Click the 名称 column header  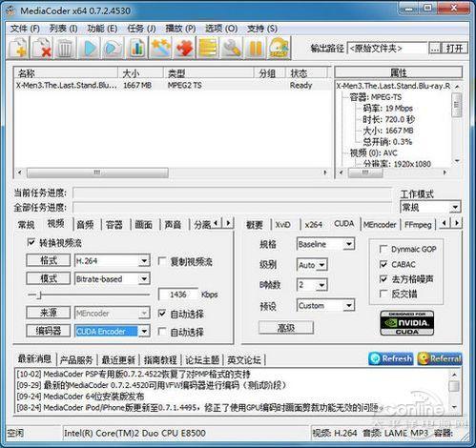click(66, 73)
